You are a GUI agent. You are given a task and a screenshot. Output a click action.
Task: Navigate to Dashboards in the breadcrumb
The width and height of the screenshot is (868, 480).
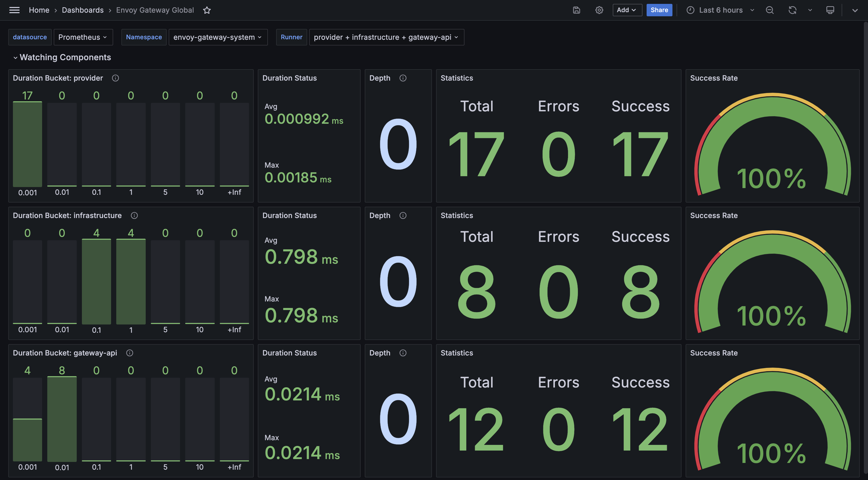click(x=83, y=10)
